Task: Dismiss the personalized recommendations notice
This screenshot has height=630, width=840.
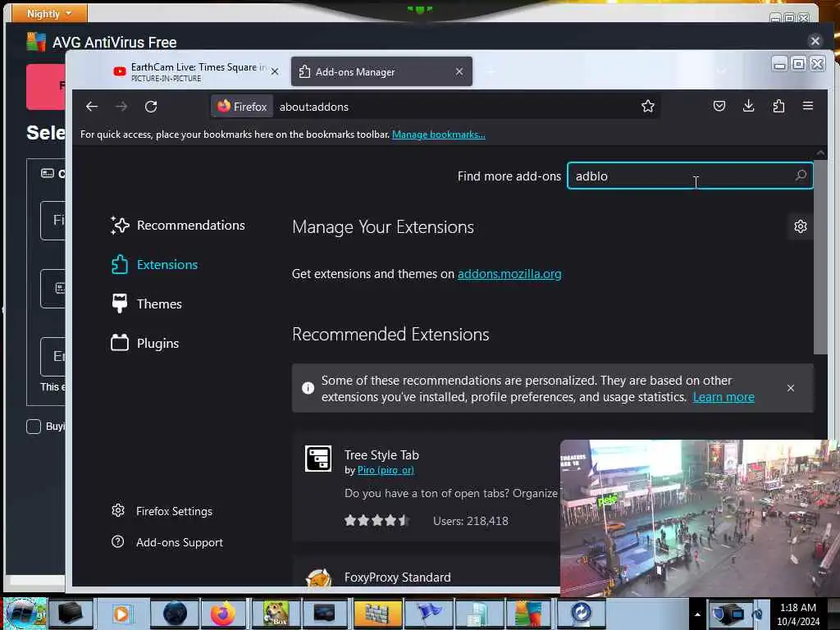Action: 791,388
